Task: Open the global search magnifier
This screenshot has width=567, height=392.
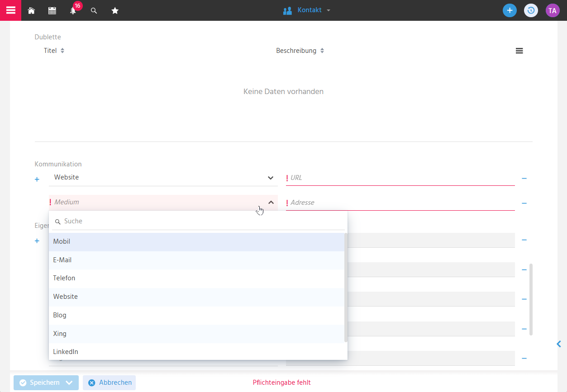Action: tap(94, 10)
